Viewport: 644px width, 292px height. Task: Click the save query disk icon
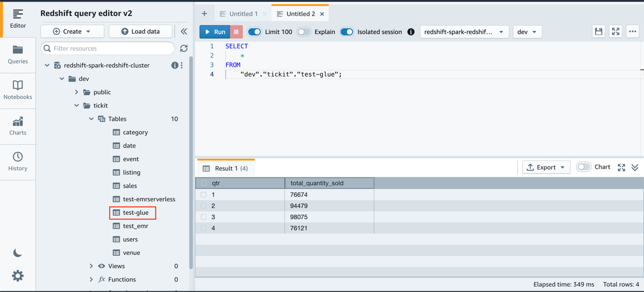(x=598, y=32)
